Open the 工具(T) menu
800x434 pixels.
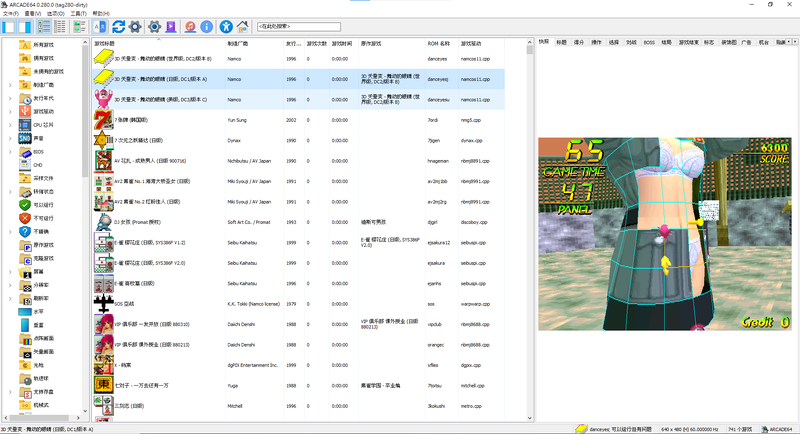pyautogui.click(x=78, y=13)
